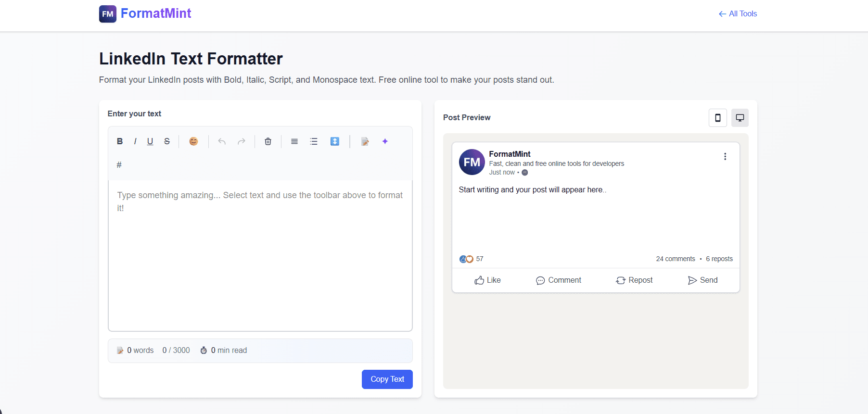868x414 pixels.
Task: Click Repost in the post preview
Action: click(x=634, y=280)
